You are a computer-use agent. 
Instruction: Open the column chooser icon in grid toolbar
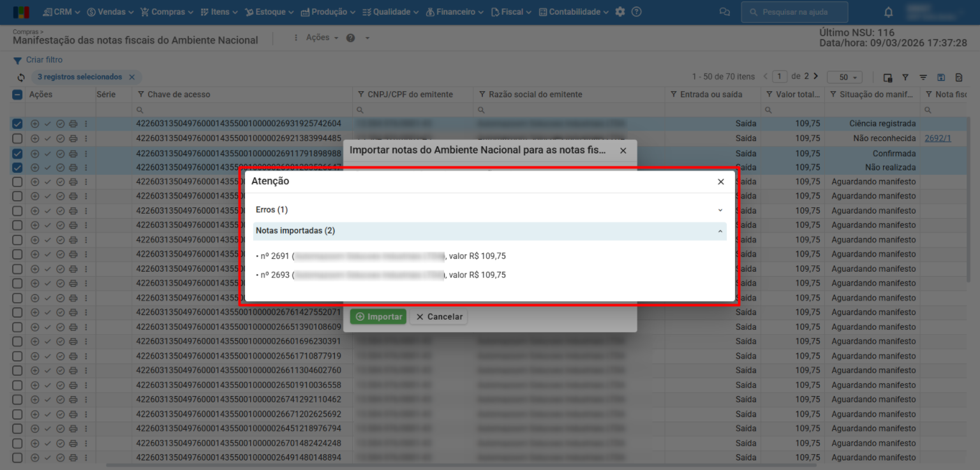887,77
